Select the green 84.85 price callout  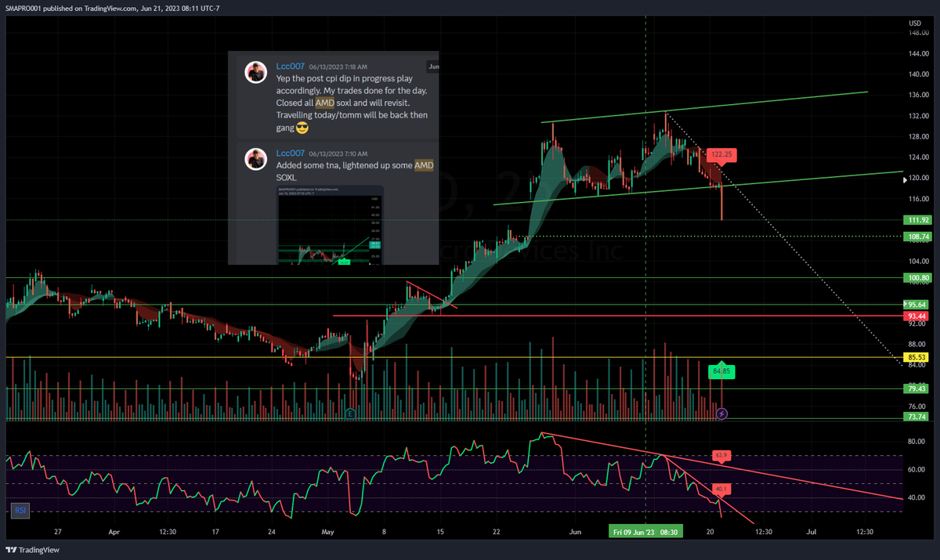[x=721, y=371]
